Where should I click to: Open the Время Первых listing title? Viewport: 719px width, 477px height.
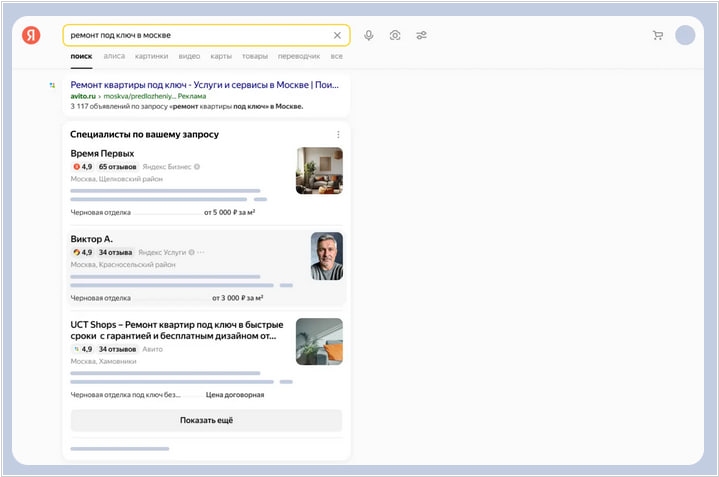pyautogui.click(x=102, y=154)
